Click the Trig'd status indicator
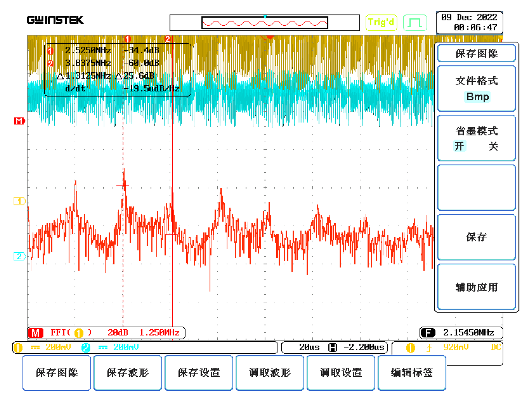 [x=381, y=23]
